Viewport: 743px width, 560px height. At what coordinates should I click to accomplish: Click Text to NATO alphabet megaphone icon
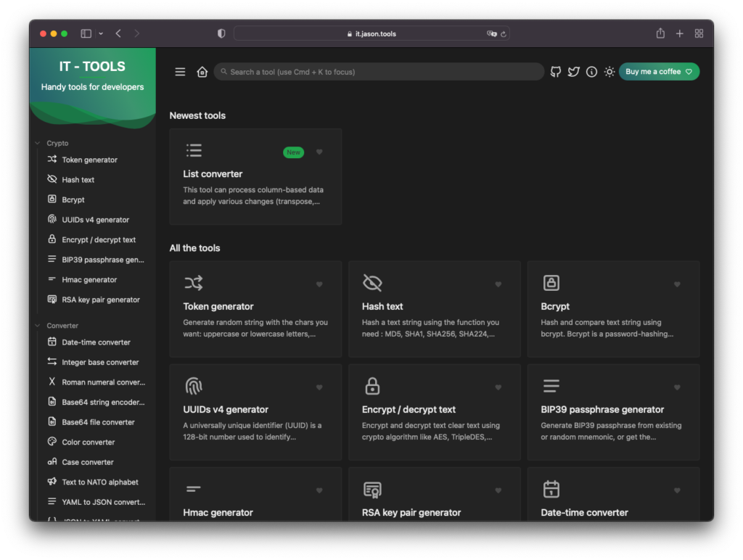tap(52, 482)
